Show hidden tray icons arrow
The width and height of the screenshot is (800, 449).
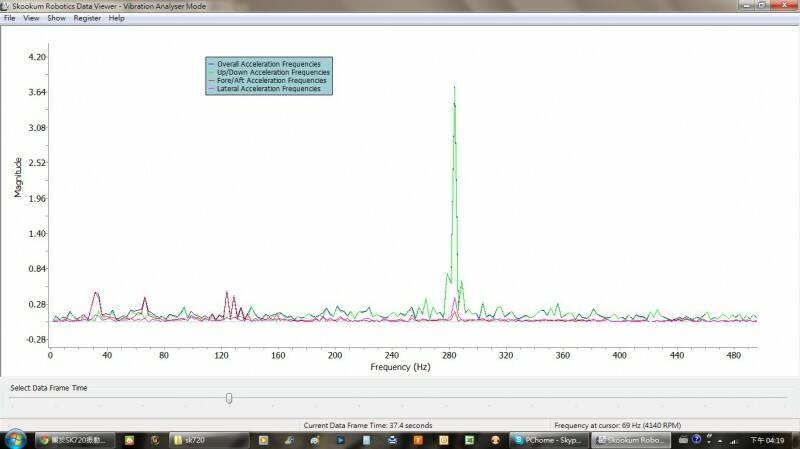(x=720, y=440)
